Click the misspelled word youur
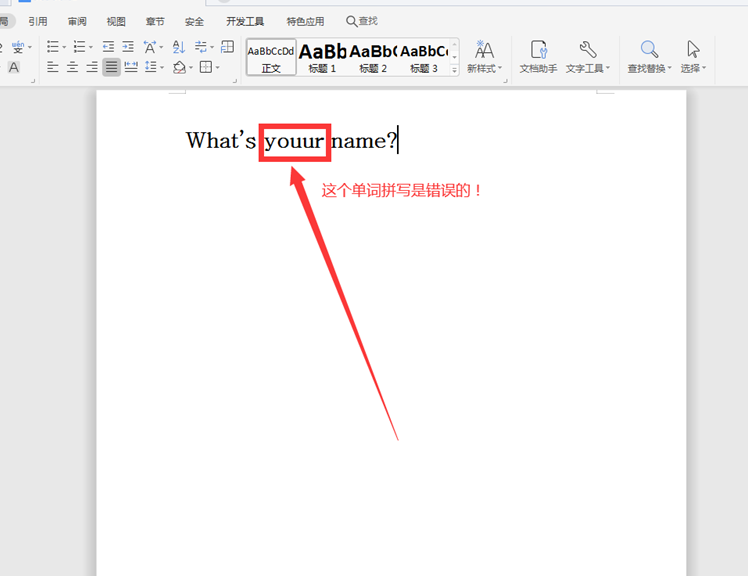The width and height of the screenshot is (748, 576). tap(294, 141)
